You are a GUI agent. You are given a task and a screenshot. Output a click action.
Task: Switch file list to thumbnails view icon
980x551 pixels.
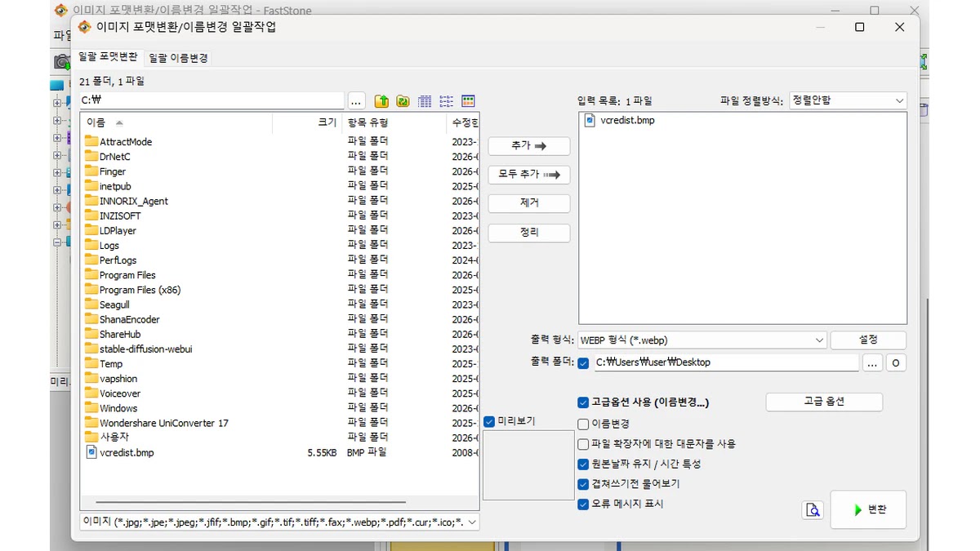click(x=468, y=101)
